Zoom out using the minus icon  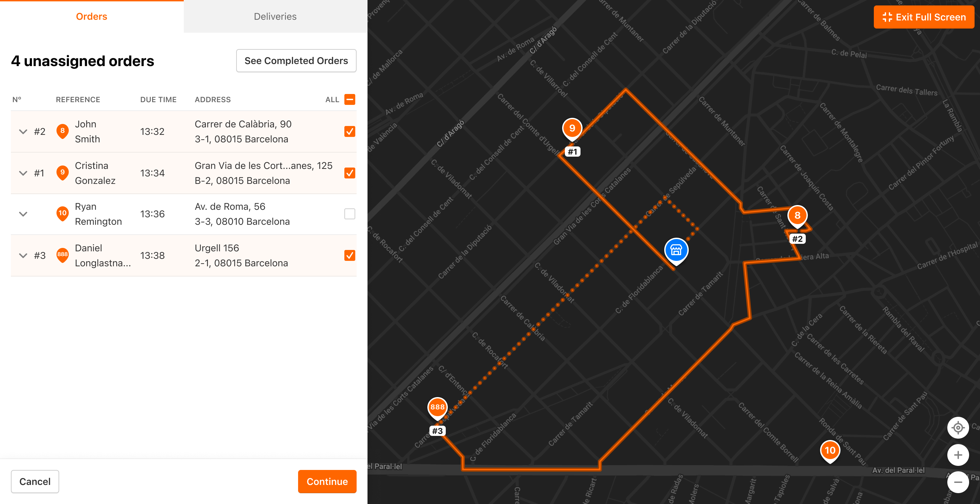(958, 482)
